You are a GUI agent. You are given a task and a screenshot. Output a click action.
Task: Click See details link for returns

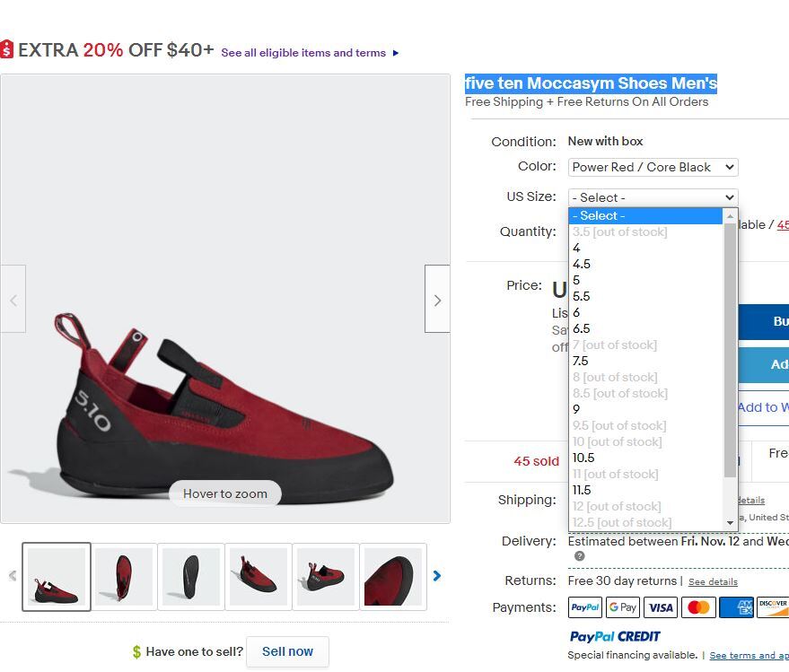pyautogui.click(x=713, y=582)
